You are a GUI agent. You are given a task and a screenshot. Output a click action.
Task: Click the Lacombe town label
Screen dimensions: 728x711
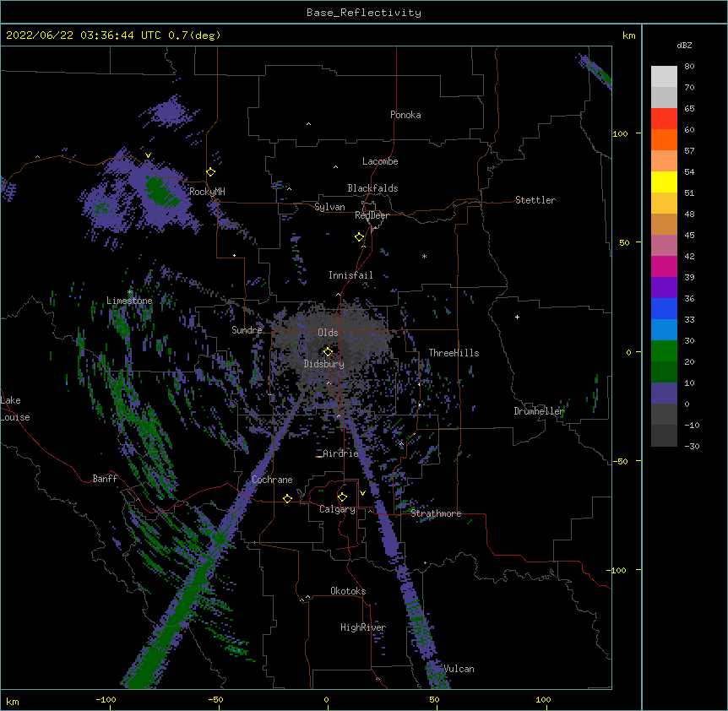click(x=380, y=161)
